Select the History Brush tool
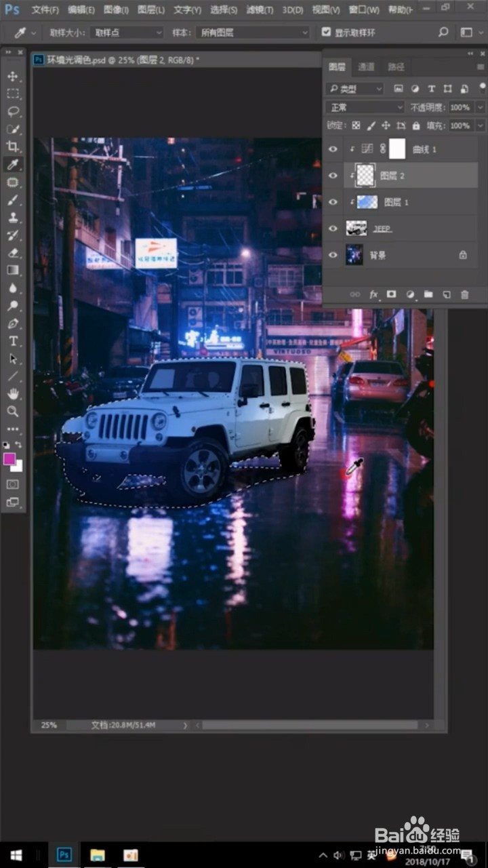Screen dimensions: 488x868 13,235
